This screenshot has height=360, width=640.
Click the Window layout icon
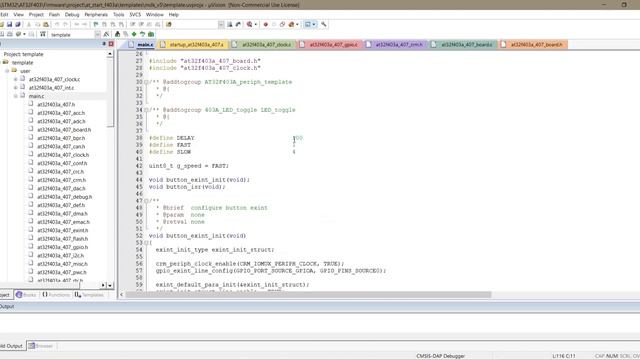point(307,24)
